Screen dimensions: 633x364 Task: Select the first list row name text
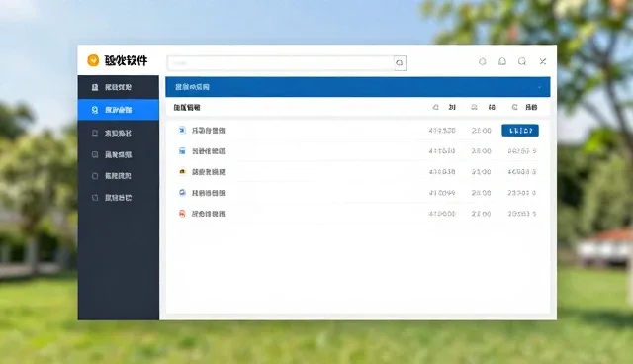pyautogui.click(x=209, y=131)
